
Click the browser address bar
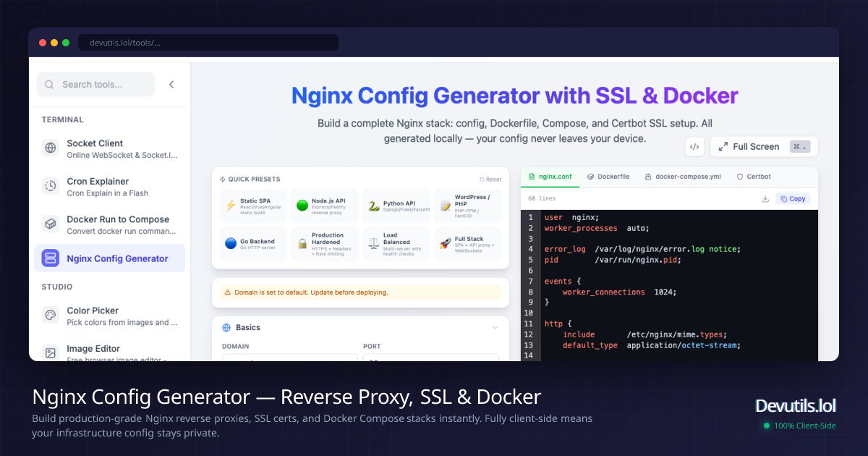tap(208, 43)
